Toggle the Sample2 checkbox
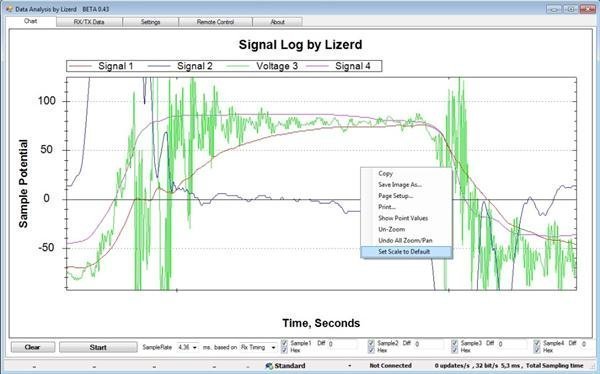 point(371,343)
